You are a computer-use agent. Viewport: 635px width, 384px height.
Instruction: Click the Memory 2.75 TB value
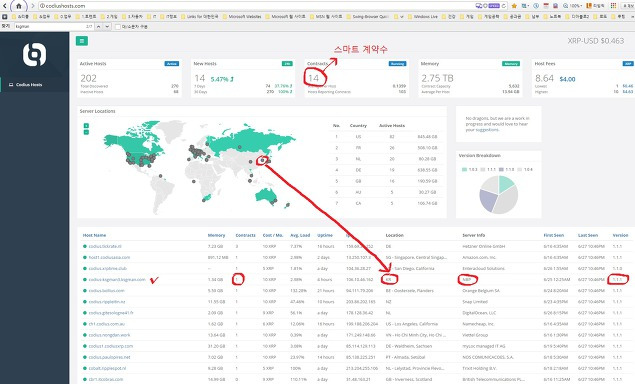437,78
